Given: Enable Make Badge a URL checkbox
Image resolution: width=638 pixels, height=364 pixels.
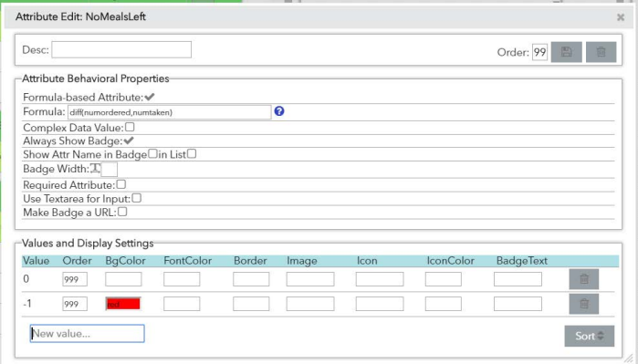Looking at the screenshot, I should [122, 212].
